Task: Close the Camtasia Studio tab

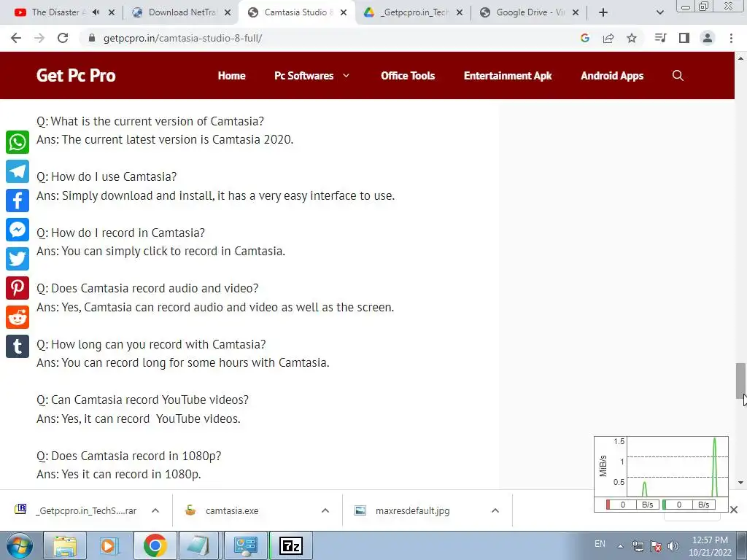Action: [x=344, y=12]
